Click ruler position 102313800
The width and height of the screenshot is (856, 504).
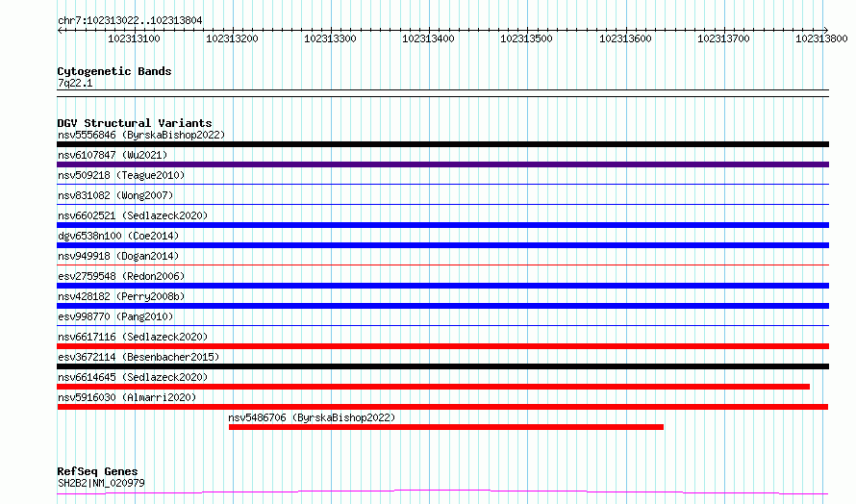[821, 38]
